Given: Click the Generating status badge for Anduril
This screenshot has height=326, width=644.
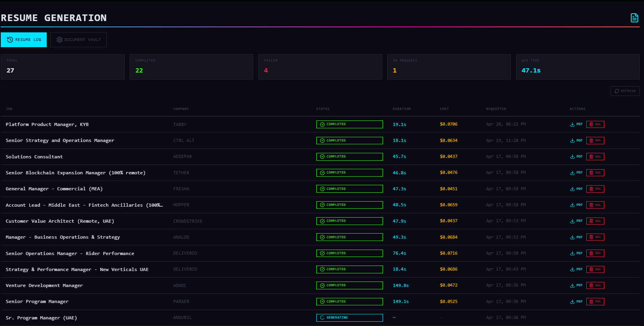Looking at the screenshot, I should click(349, 318).
